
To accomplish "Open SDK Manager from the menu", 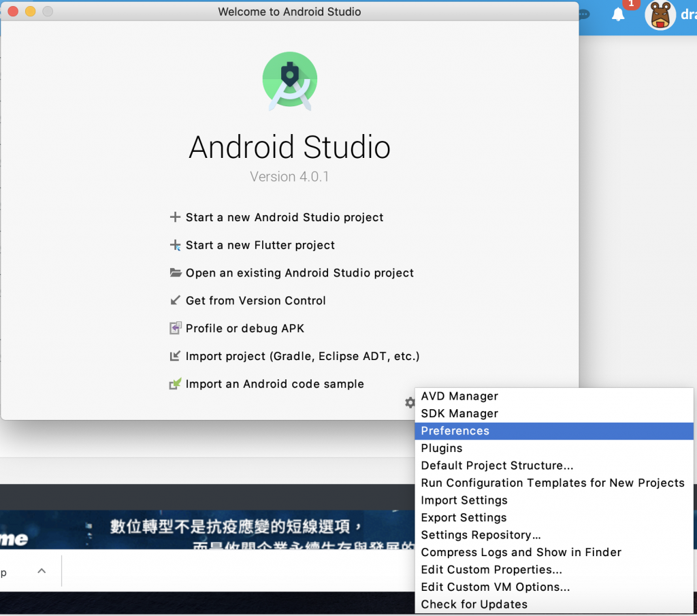I will tap(554, 413).
